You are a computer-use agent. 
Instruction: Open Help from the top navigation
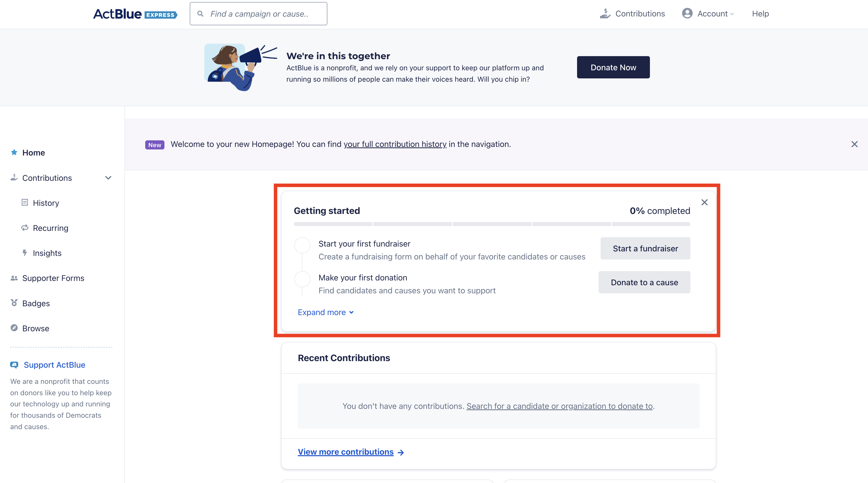coord(760,13)
